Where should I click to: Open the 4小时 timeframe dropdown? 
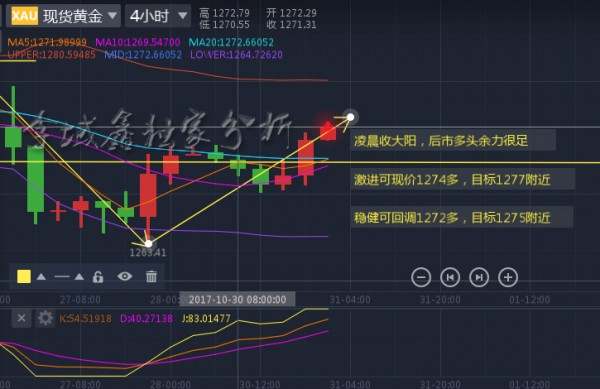(158, 16)
